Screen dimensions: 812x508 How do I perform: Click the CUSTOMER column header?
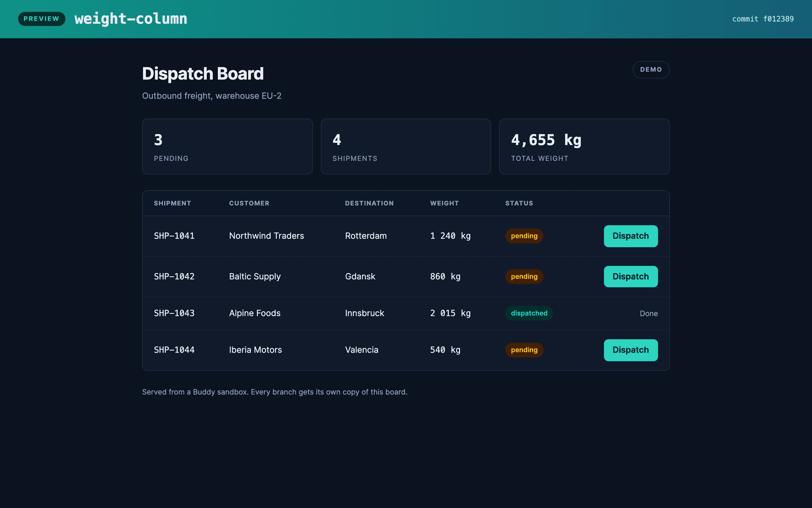point(249,203)
